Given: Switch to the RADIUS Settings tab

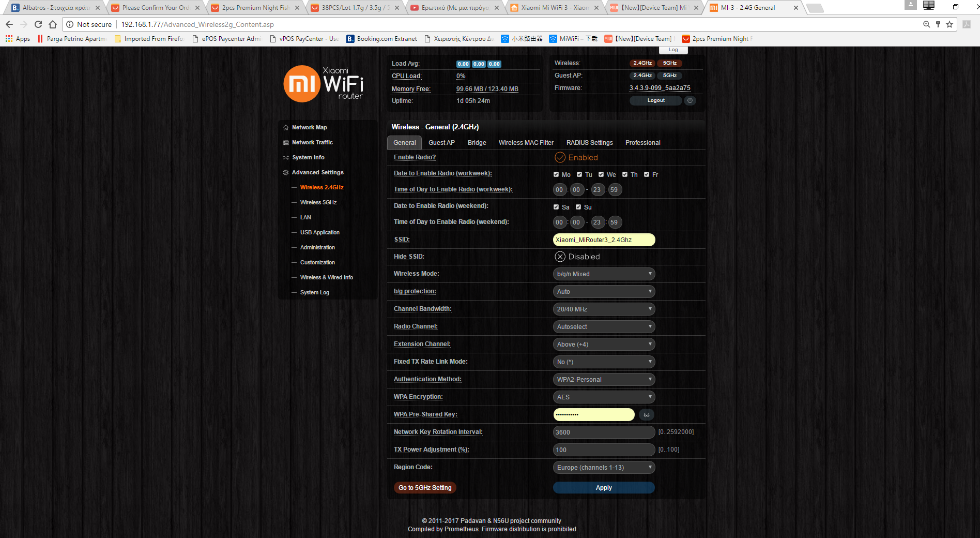Looking at the screenshot, I should click(589, 143).
